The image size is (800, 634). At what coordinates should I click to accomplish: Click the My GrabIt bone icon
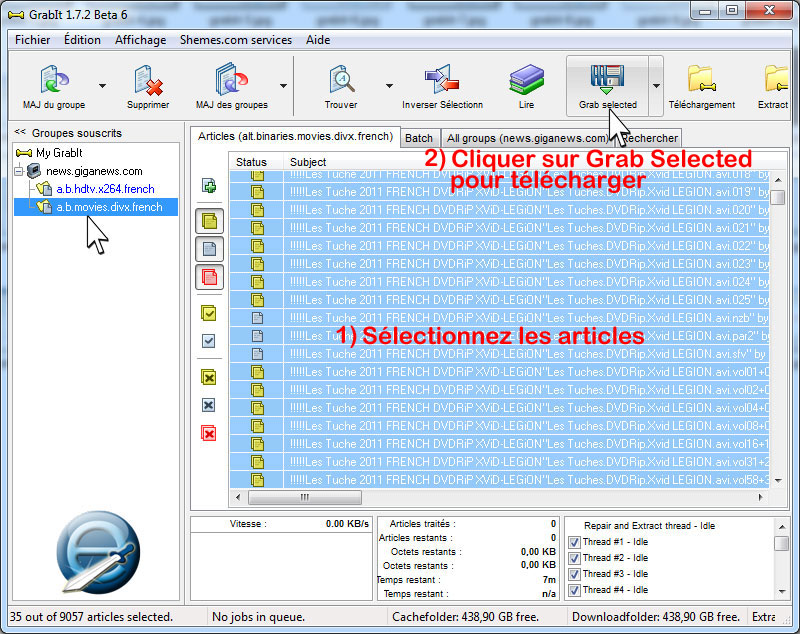click(x=24, y=153)
